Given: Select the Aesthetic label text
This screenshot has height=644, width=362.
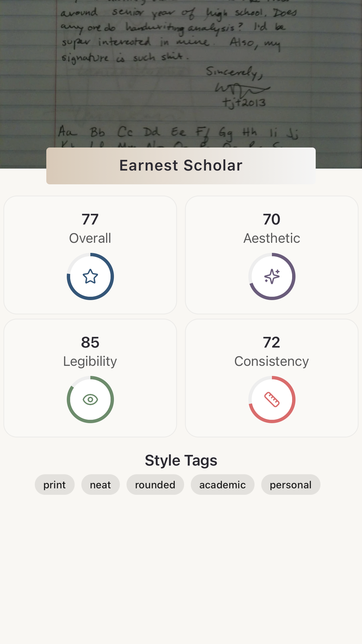Looking at the screenshot, I should coord(272,238).
